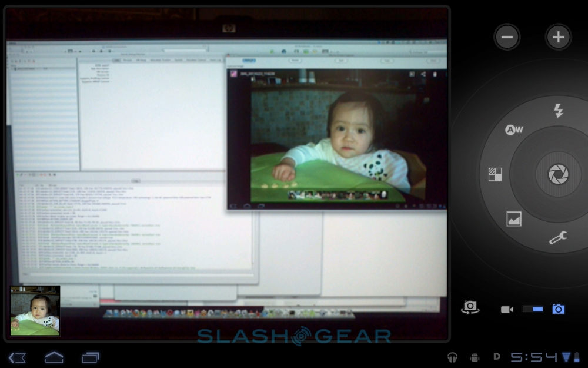The image size is (588, 368).
Task: Open the Android debug notification icon
Action: click(x=475, y=357)
